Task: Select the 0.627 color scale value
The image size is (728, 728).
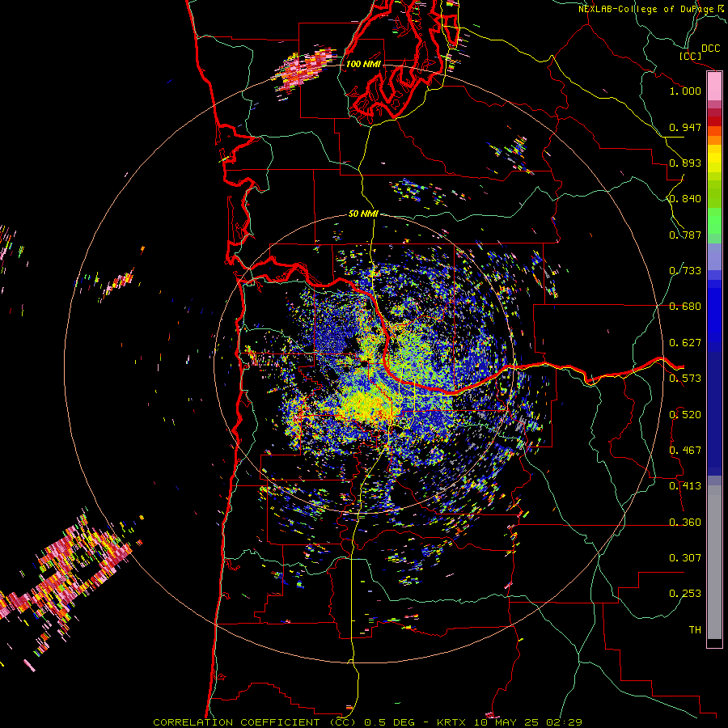Action: 685,343
